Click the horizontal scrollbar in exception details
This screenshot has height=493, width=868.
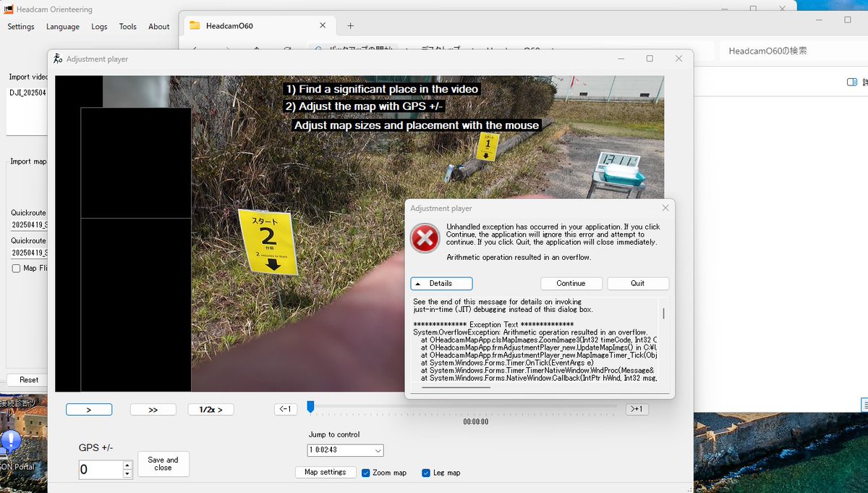(x=455, y=387)
